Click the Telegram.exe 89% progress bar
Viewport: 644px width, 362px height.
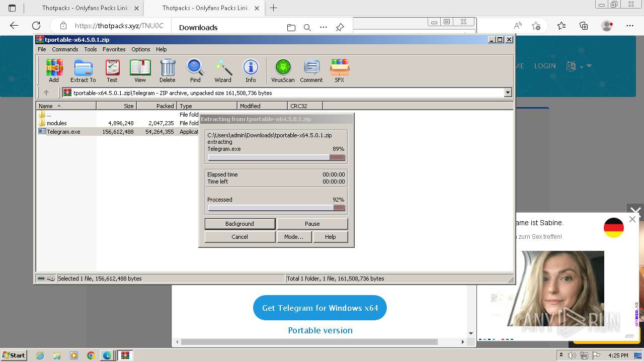point(276,157)
